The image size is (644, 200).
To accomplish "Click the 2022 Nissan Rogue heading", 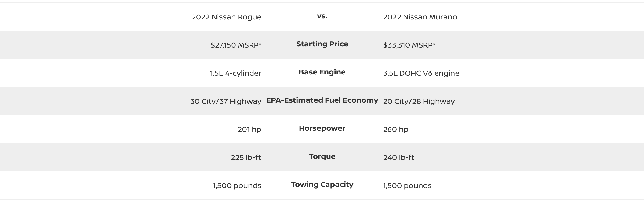I will tap(227, 17).
